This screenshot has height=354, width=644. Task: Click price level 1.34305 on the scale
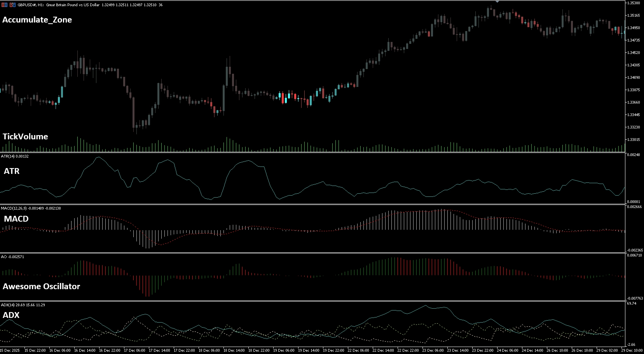[x=634, y=65]
